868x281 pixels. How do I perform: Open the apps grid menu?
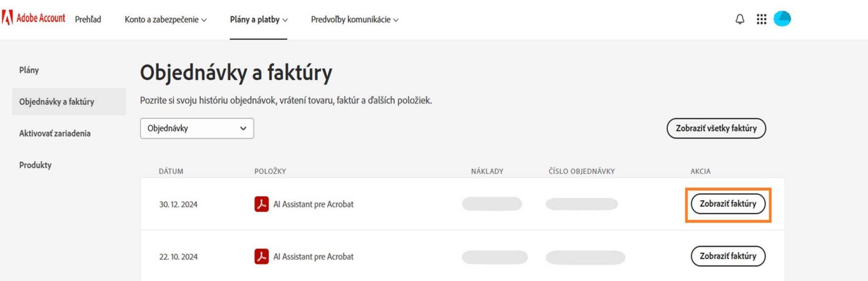(761, 19)
